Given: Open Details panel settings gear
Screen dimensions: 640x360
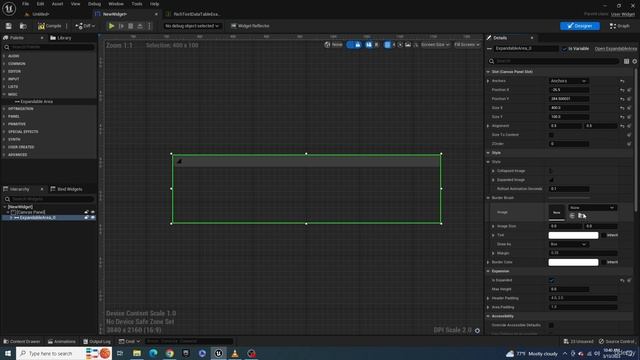Looking at the screenshot, I should (635, 61).
